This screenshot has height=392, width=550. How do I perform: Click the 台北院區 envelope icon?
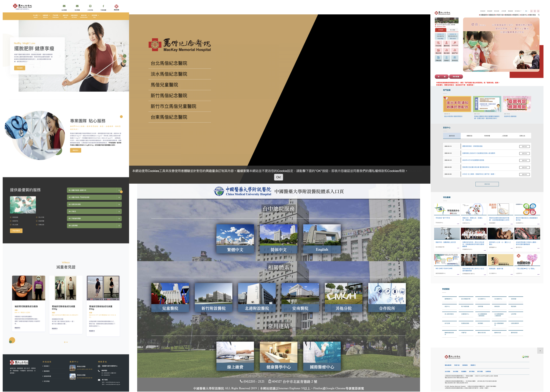(64, 6)
